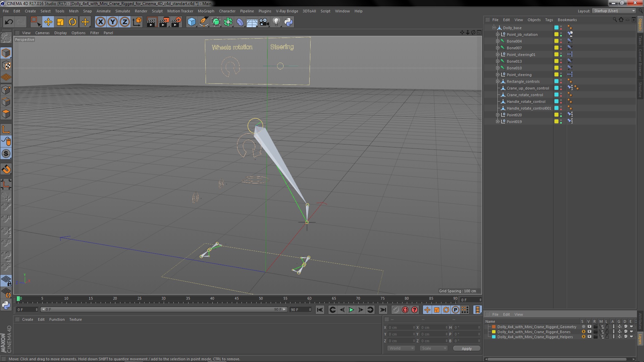Select the Move tool in the top toolbar
Image resolution: width=644 pixels, height=362 pixels.
(x=48, y=22)
